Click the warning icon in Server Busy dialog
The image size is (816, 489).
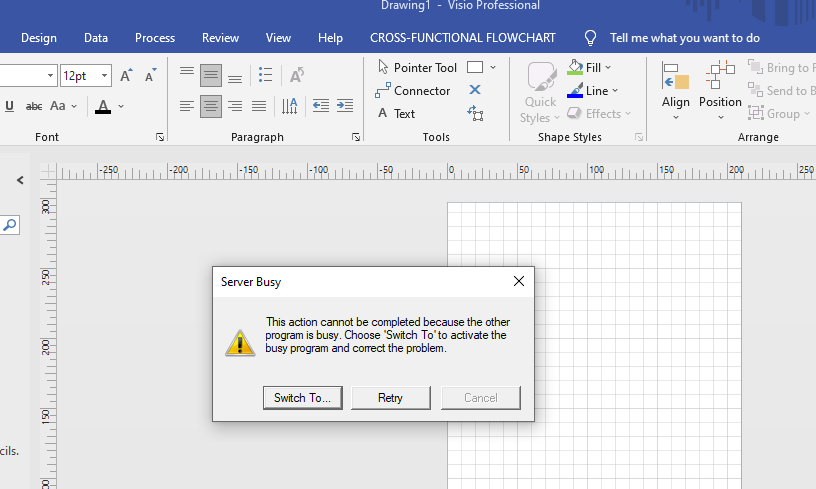[x=240, y=343]
